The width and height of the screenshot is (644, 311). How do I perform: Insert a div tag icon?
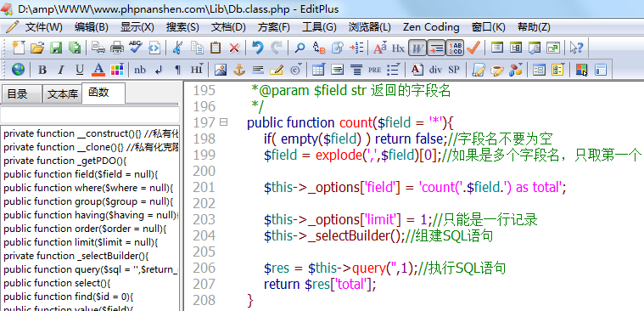pyautogui.click(x=435, y=70)
